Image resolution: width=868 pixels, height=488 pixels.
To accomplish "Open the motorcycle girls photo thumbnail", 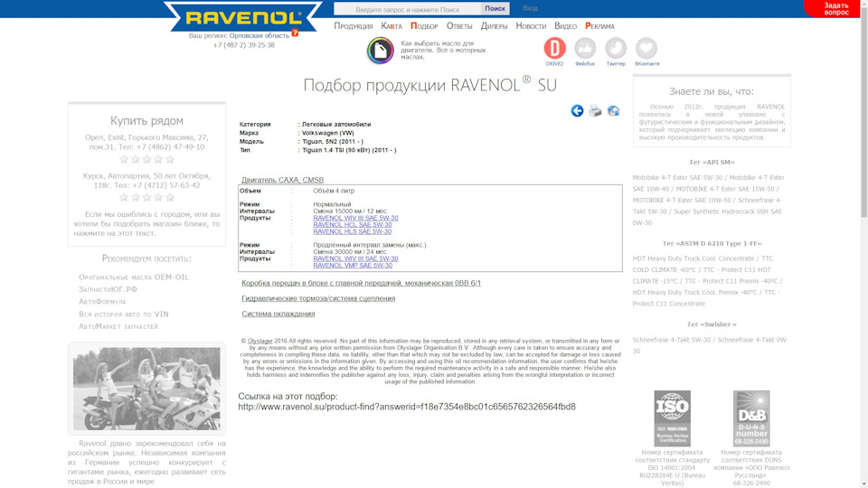I will [x=146, y=389].
